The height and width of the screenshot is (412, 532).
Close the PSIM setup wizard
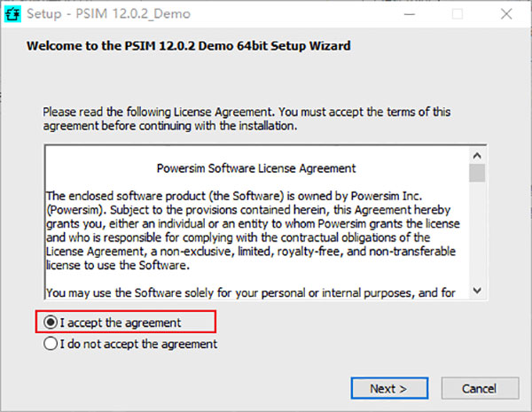(x=506, y=14)
